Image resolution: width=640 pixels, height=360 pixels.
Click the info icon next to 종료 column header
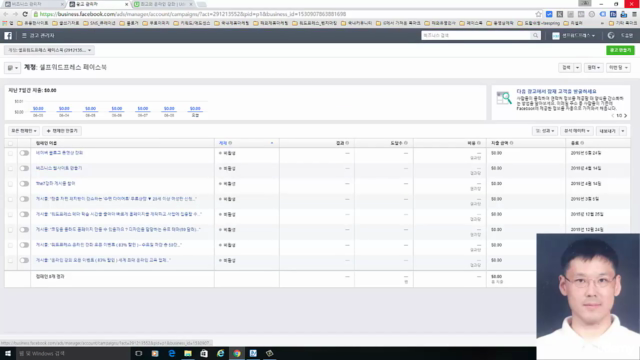[582, 143]
